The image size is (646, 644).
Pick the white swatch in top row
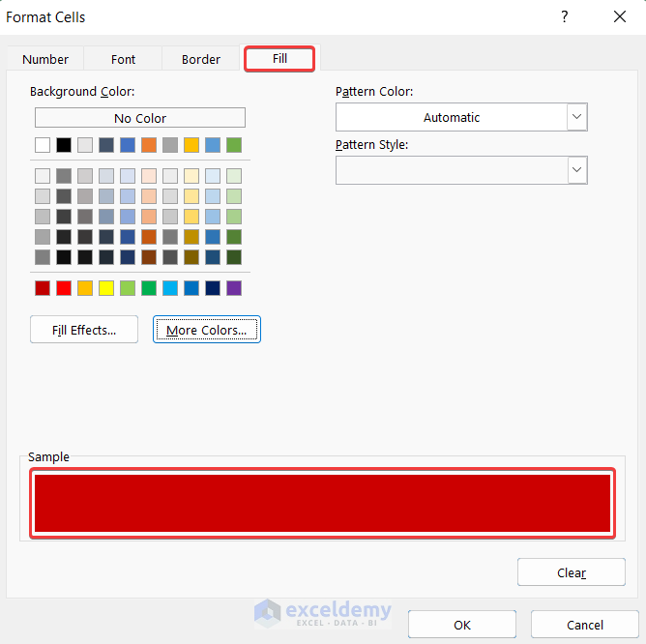pos(43,145)
